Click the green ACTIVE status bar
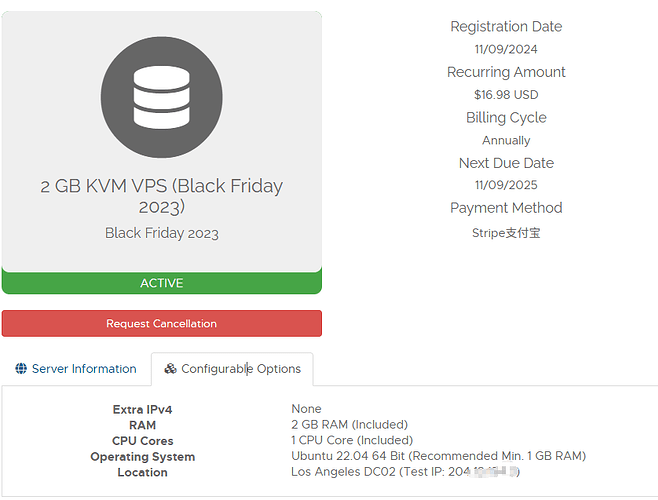Screen dimensions: 658x500 pos(162,283)
